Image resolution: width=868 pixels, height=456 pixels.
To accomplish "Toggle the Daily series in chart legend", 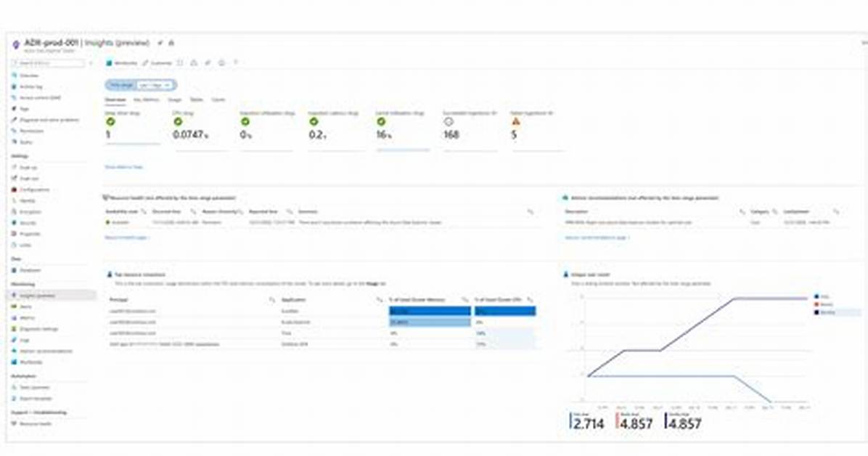I will point(822,297).
